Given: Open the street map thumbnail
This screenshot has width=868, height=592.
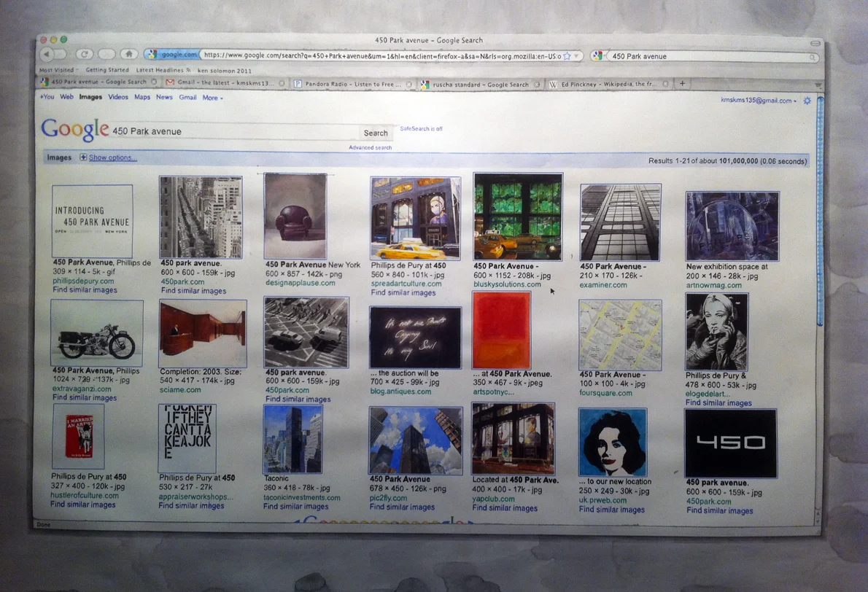Looking at the screenshot, I should click(620, 335).
